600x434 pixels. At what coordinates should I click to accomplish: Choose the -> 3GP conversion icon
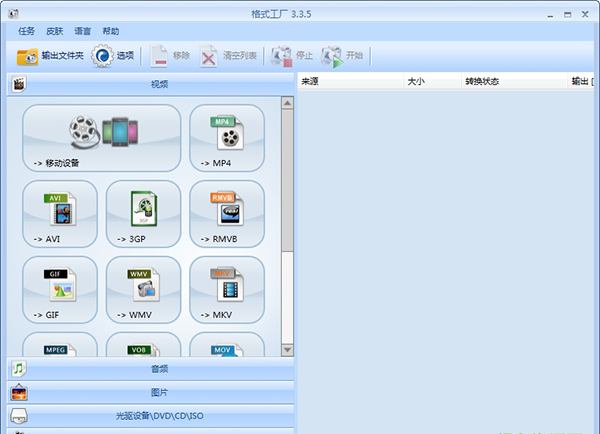pos(143,214)
